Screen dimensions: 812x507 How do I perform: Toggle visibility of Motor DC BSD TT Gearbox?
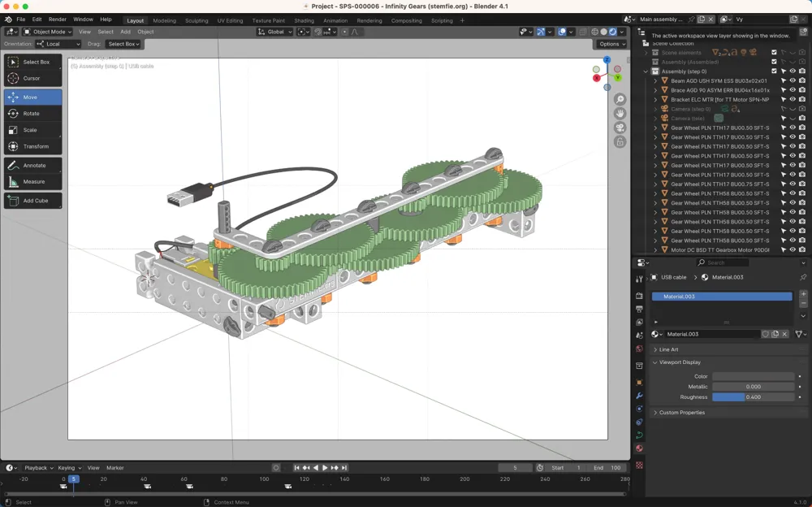pos(792,249)
